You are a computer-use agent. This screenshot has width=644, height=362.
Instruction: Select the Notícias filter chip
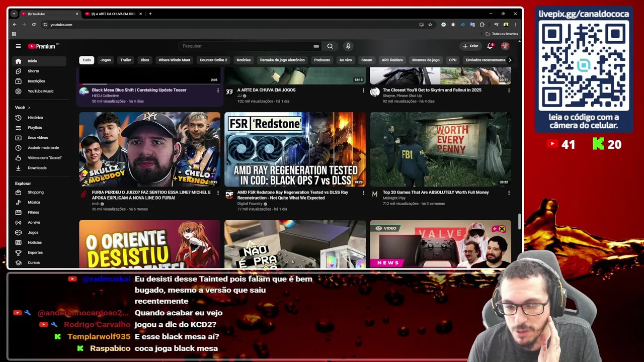click(x=244, y=60)
